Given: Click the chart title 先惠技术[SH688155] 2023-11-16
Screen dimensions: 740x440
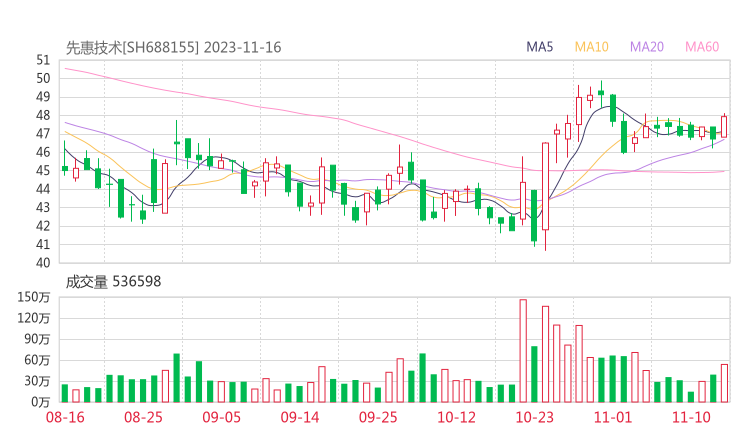Looking at the screenshot, I should click(x=173, y=47).
